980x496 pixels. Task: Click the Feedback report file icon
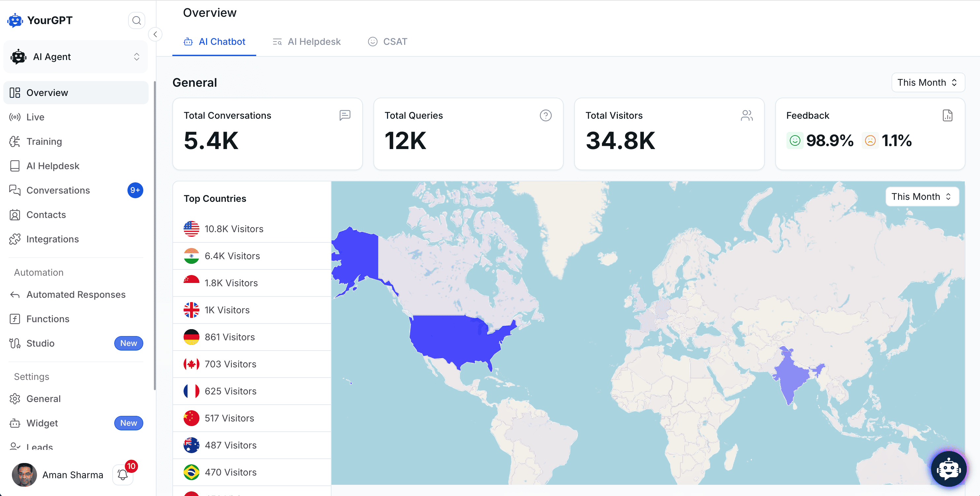coord(947,115)
